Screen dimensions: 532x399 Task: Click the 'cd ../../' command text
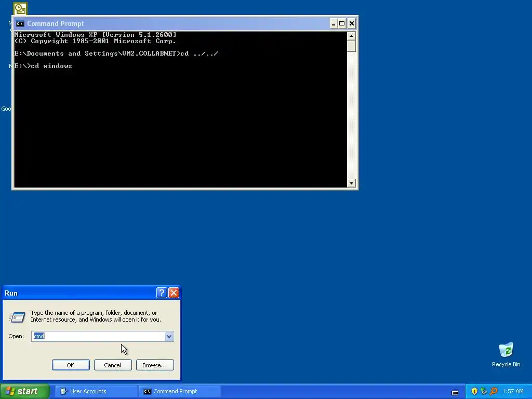[x=199, y=54]
